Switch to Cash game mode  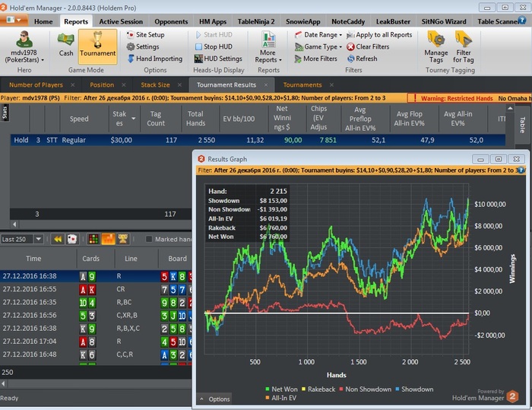pos(66,44)
